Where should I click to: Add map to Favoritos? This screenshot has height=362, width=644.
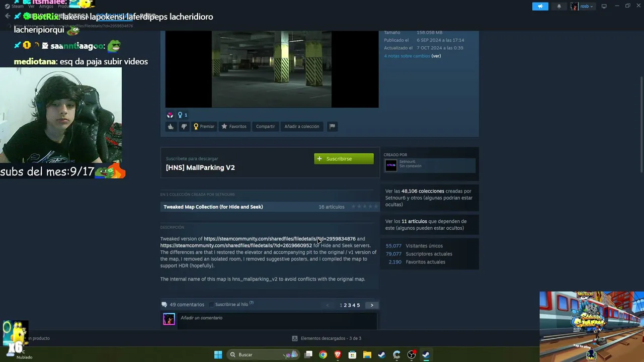click(x=234, y=127)
